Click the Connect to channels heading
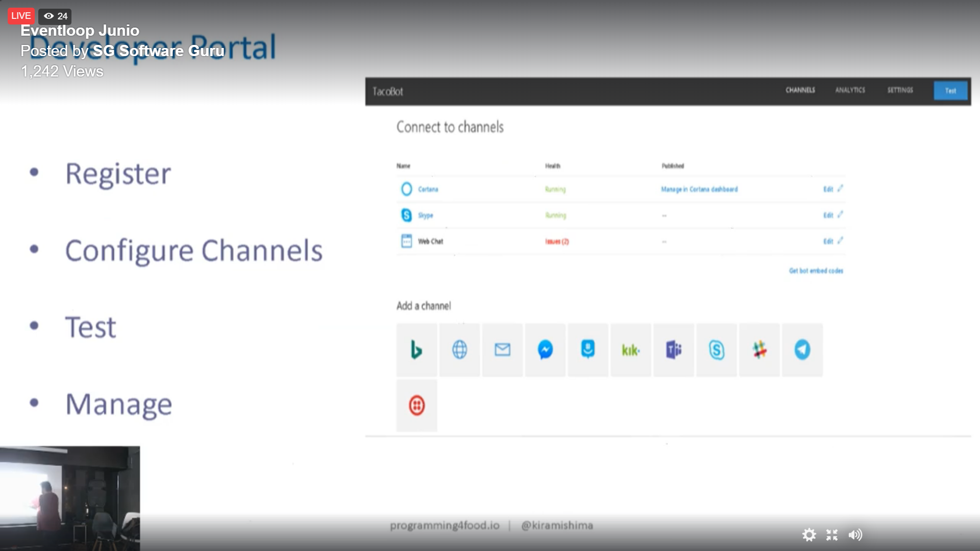This screenshot has height=551, width=980. pos(450,127)
